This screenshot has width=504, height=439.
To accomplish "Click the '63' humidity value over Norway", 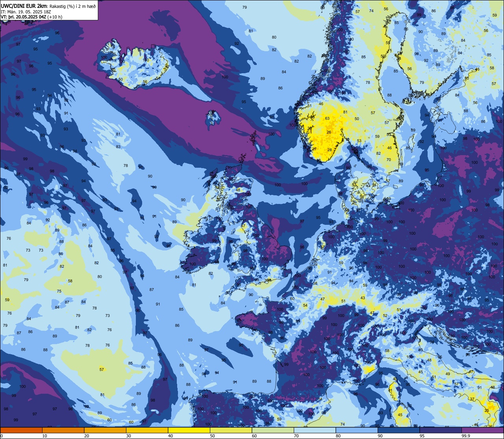I will [327, 119].
